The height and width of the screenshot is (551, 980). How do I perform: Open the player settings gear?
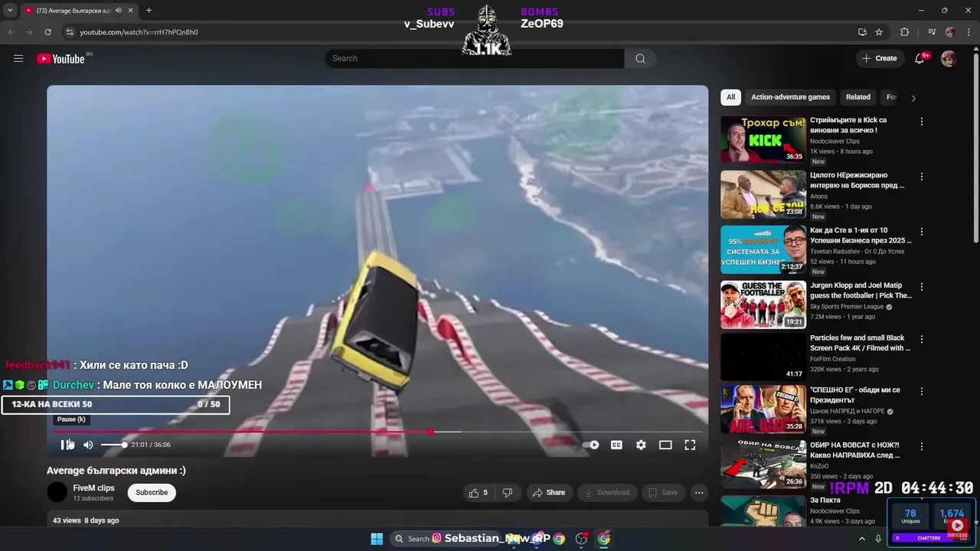point(641,445)
